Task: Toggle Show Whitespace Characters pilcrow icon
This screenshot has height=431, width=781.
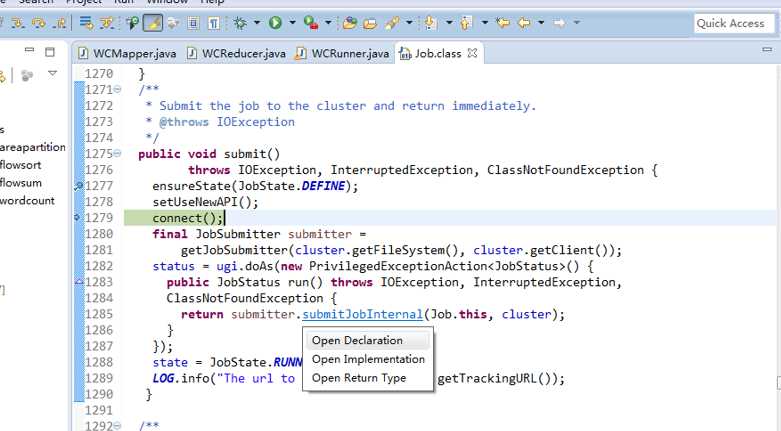Action: (214, 23)
